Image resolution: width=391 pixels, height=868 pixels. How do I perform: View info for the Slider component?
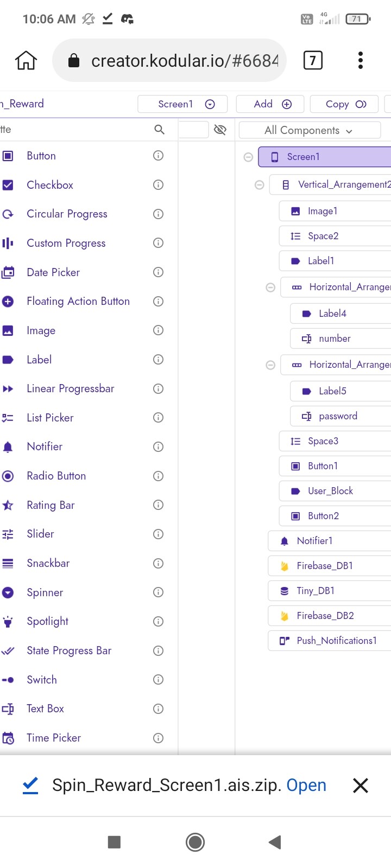pyautogui.click(x=158, y=534)
